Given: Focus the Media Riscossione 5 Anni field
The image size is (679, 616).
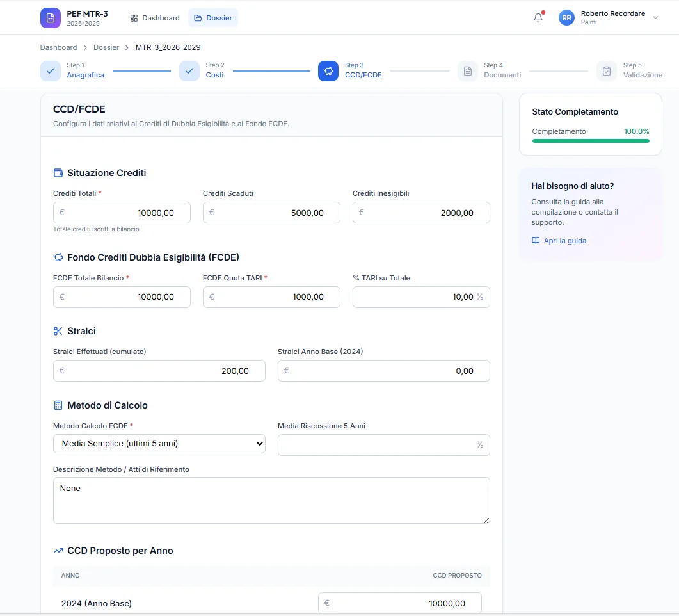Looking at the screenshot, I should tap(384, 445).
